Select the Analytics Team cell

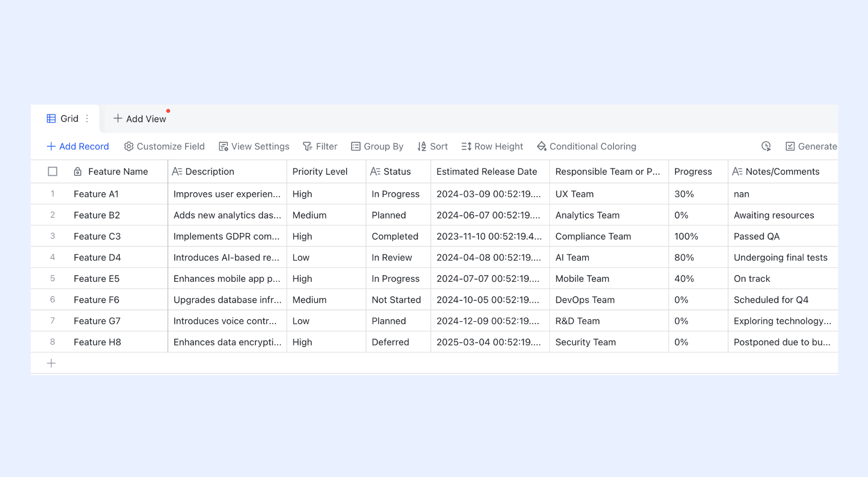pyautogui.click(x=609, y=215)
